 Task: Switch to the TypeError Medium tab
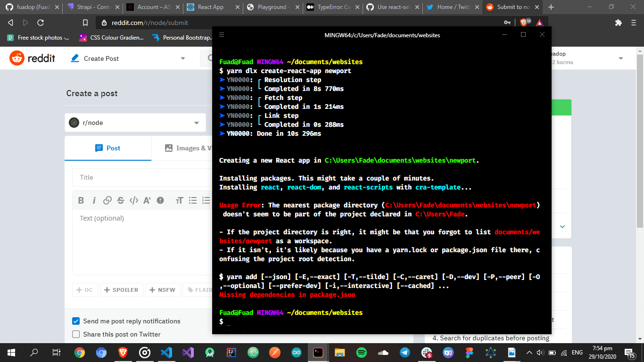tap(333, 7)
